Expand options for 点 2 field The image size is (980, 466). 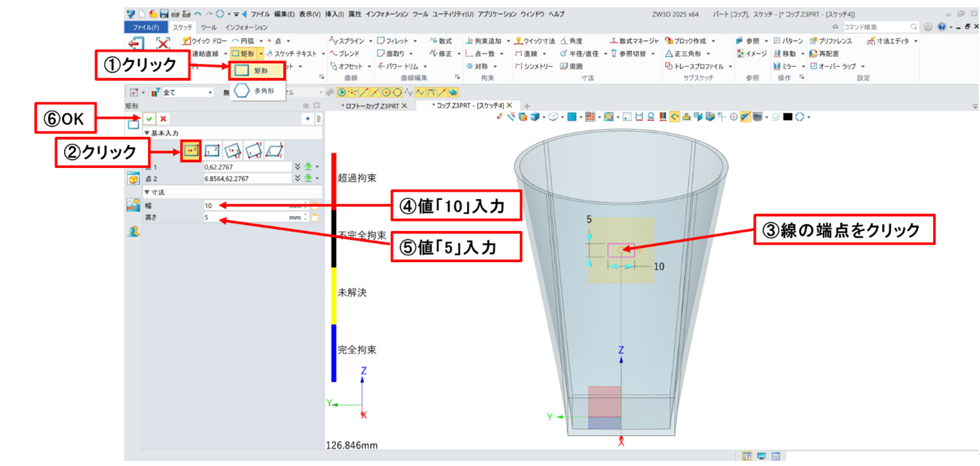(x=297, y=179)
